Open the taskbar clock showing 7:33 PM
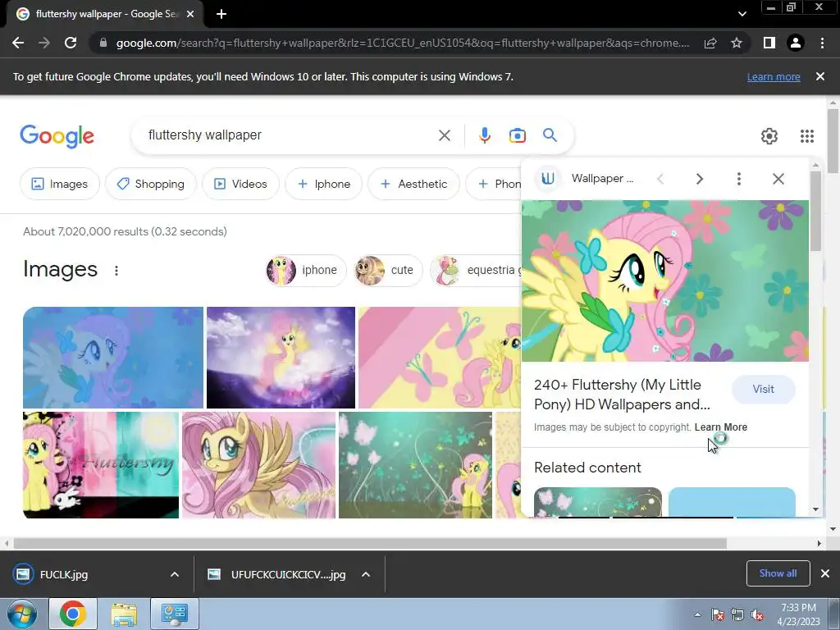 tap(798, 614)
